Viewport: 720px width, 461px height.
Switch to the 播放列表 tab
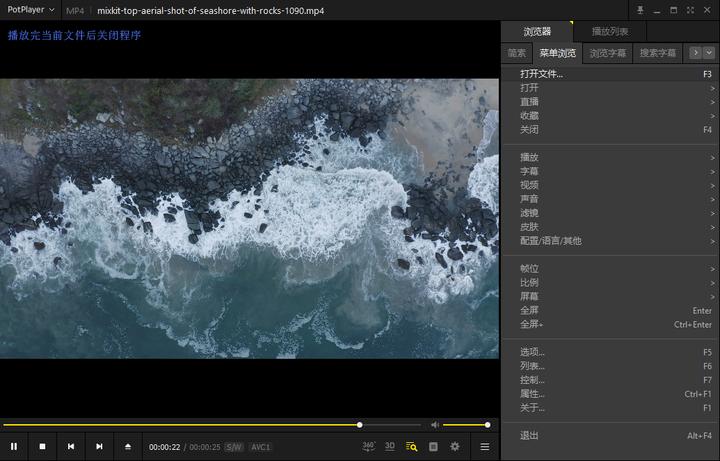610,32
